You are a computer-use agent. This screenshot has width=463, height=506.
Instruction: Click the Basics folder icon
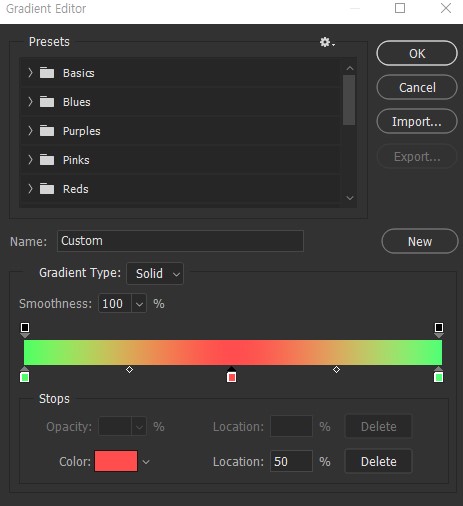click(47, 73)
